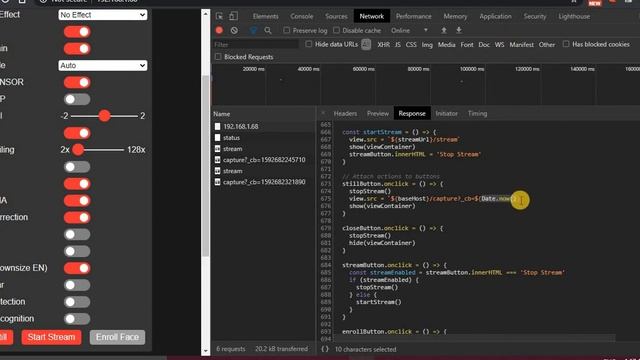Filter requests by Font type
Viewport: 640px width, 360px height.
(x=467, y=44)
